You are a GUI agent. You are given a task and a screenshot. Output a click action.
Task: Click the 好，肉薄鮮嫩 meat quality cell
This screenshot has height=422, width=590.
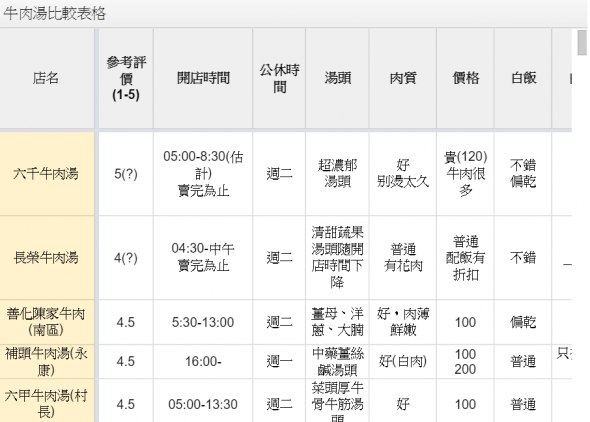[x=403, y=322]
